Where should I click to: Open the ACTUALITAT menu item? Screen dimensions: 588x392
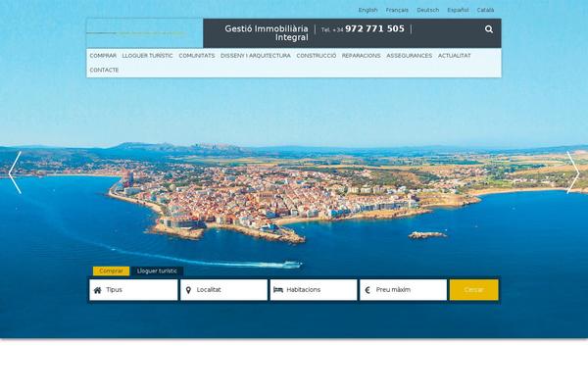pos(454,56)
